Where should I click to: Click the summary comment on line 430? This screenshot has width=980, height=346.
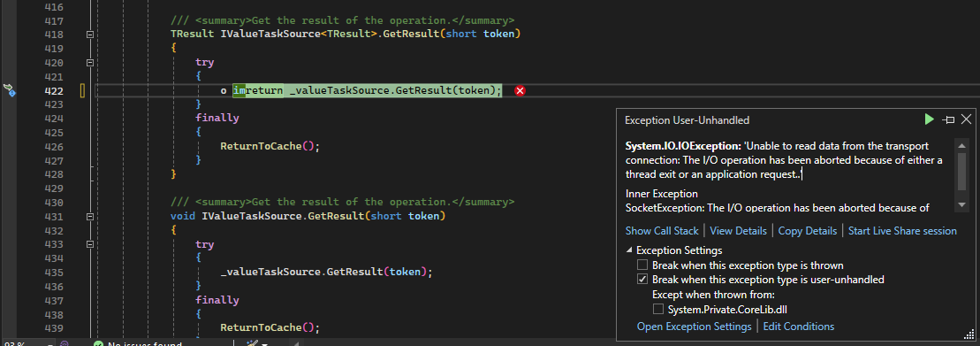click(343, 202)
